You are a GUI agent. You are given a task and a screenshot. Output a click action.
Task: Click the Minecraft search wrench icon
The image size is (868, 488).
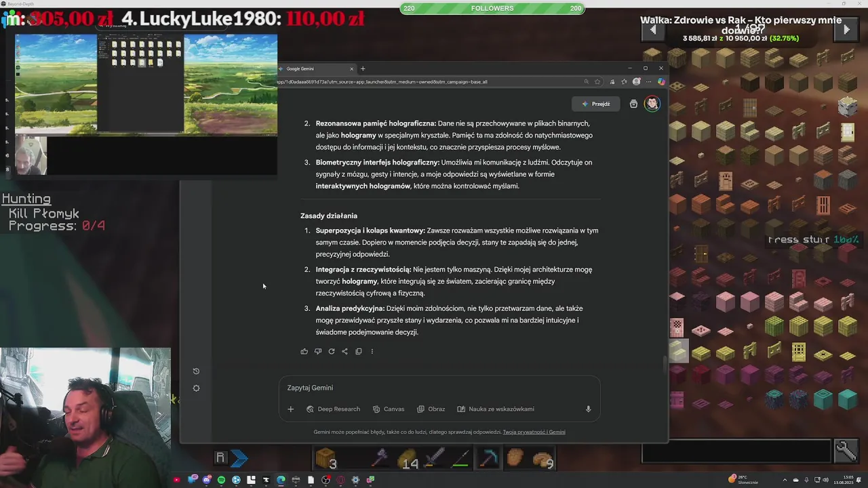click(x=846, y=449)
